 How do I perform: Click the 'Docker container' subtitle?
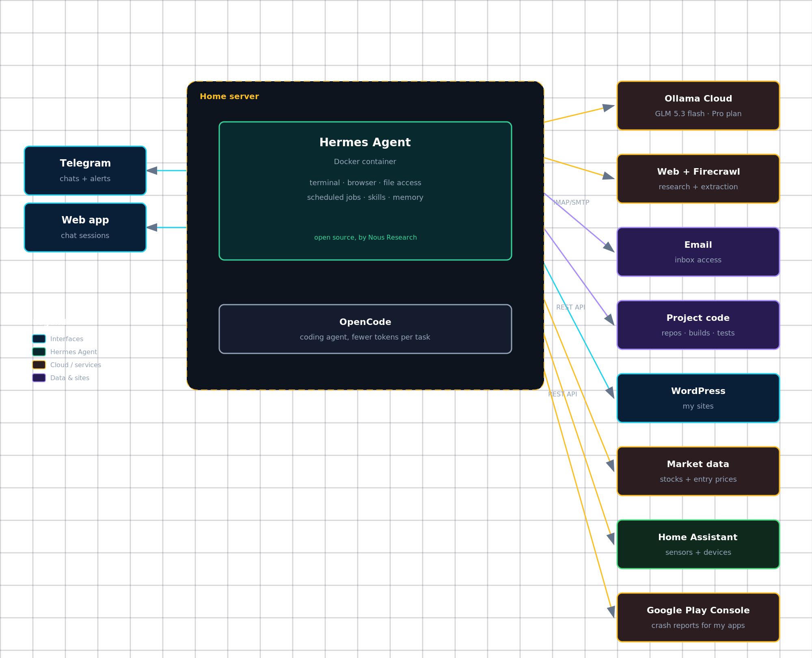(x=365, y=162)
